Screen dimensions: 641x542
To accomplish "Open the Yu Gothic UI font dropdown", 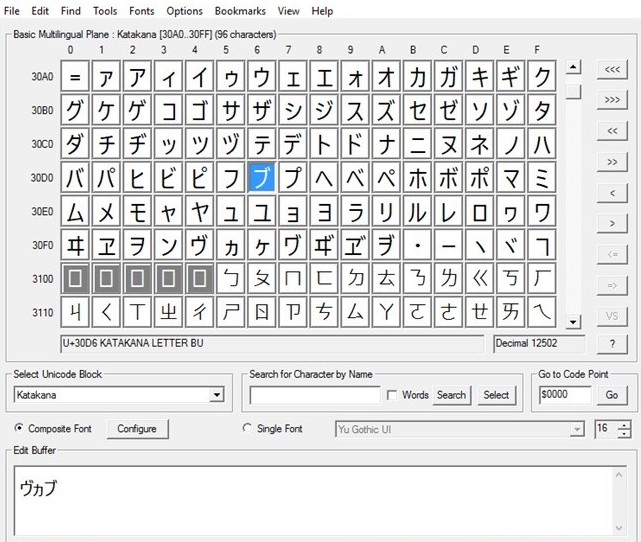I will [577, 429].
